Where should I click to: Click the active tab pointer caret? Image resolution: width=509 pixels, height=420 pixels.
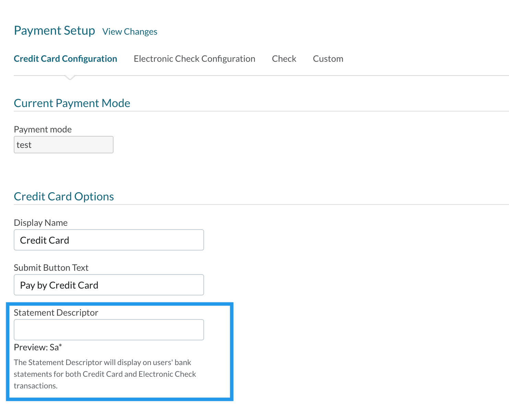coord(70,78)
